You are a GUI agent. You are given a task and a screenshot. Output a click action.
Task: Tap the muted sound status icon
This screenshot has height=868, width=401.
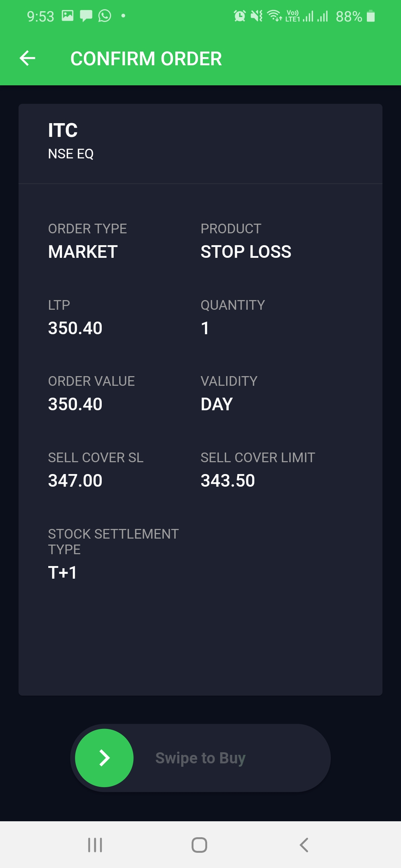point(257,16)
